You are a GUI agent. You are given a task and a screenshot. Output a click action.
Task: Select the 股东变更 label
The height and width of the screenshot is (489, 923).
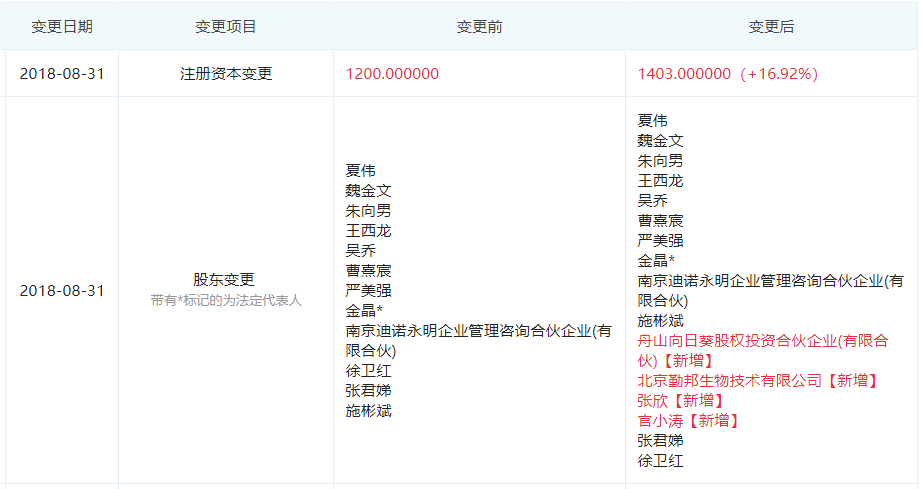point(224,280)
